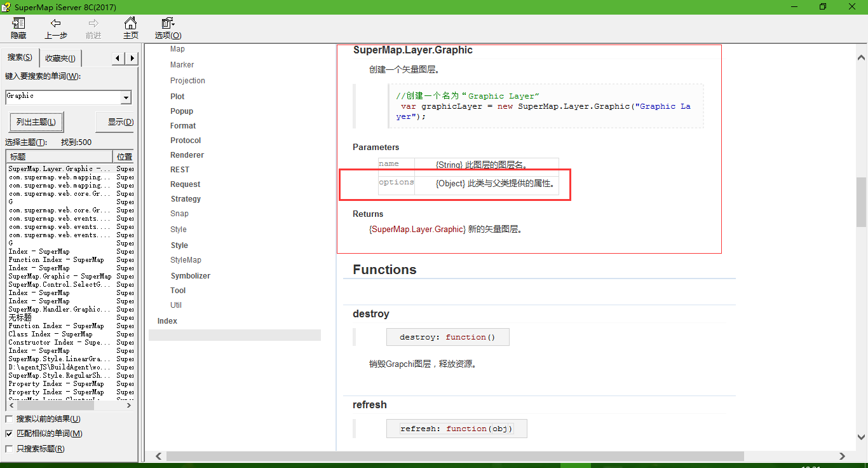Open the Snap tree entry

[x=179, y=214]
